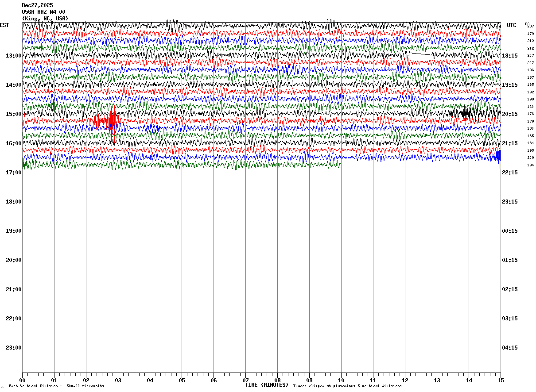Click the flat gap segment in black trace near minute 12
This screenshot has width=536, height=392.
[x=420, y=54]
